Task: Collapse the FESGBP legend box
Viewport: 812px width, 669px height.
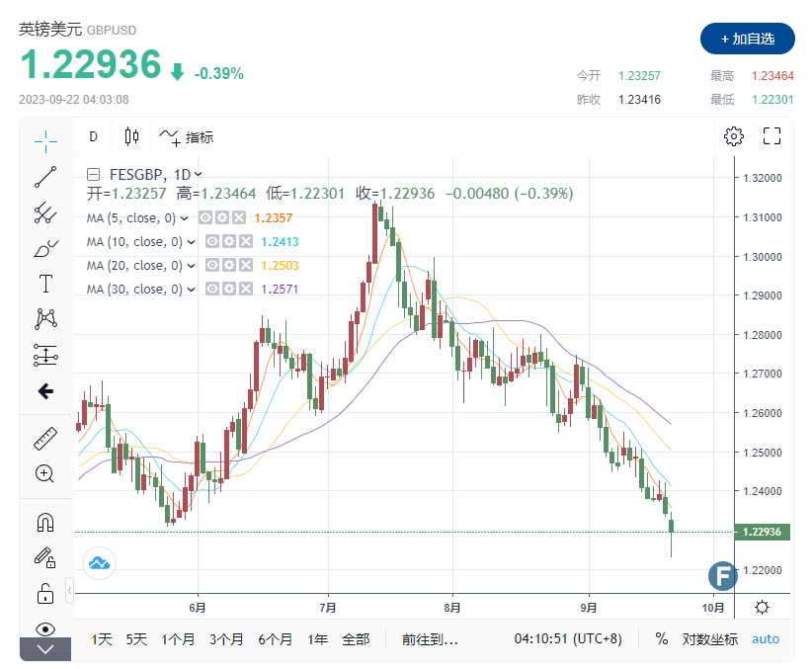Action: (94, 173)
